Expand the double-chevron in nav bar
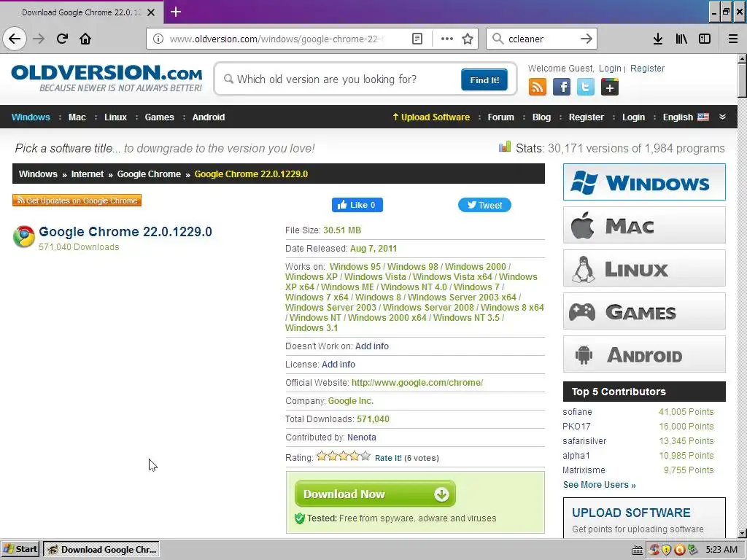Screen dimensions: 747x560 click(x=722, y=117)
